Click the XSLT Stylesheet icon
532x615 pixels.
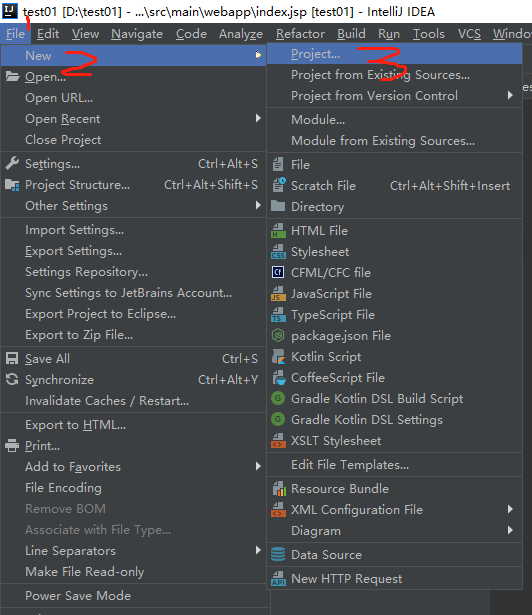[x=278, y=440]
